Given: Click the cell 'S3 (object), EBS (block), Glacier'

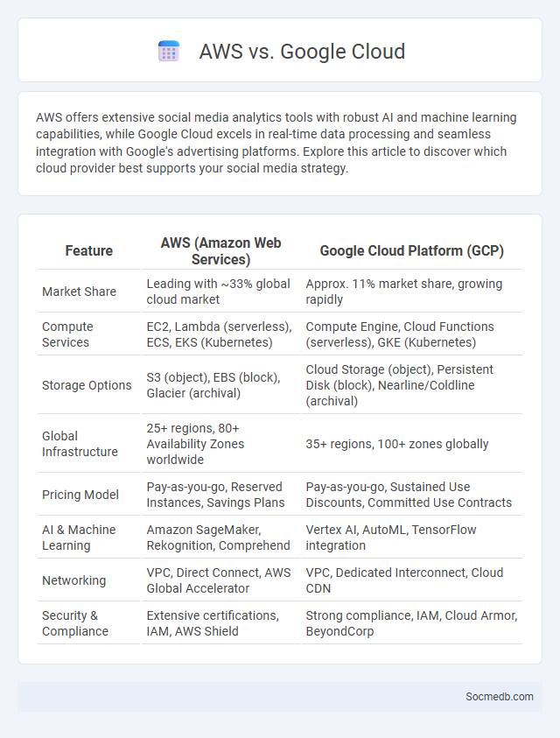Looking at the screenshot, I should coord(220,385).
